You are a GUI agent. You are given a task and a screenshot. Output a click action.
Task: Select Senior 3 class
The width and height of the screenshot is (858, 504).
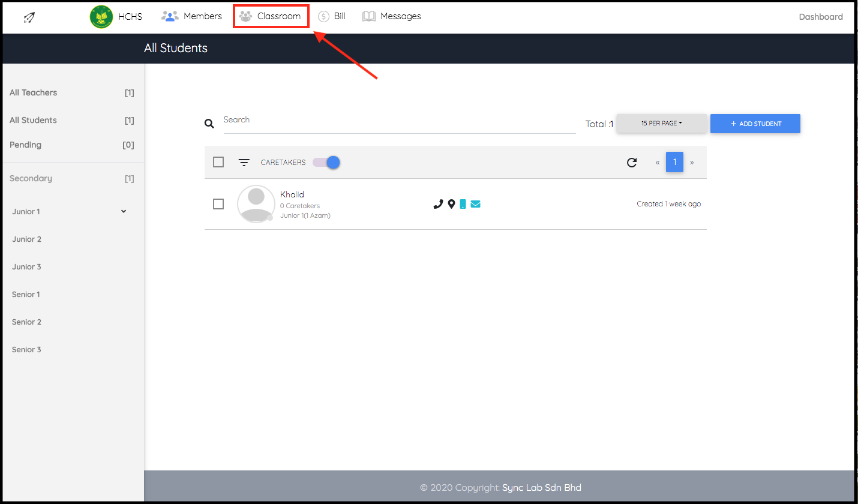pos(26,349)
